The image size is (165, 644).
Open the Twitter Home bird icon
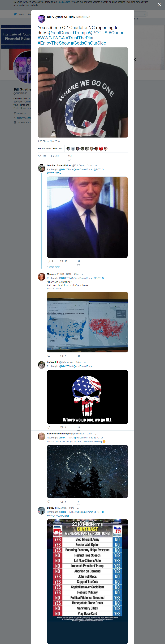15,14
